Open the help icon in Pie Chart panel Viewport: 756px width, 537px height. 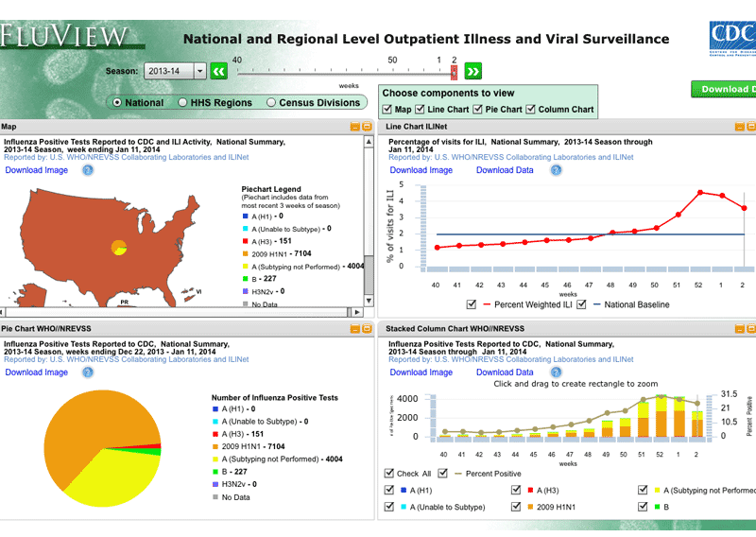pos(88,372)
